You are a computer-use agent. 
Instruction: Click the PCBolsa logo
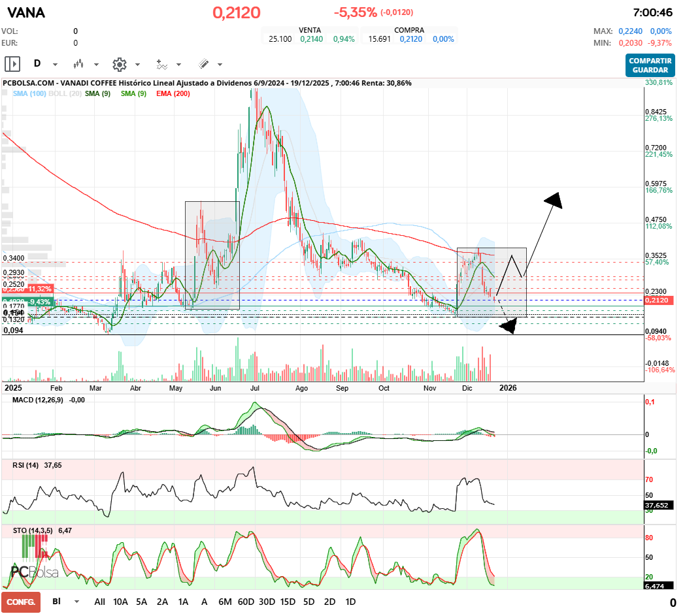tap(34, 572)
